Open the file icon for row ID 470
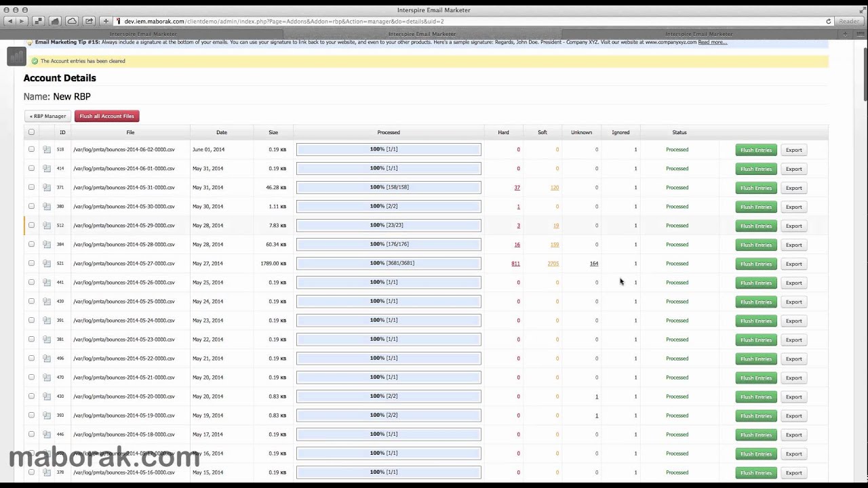 pos(47,378)
